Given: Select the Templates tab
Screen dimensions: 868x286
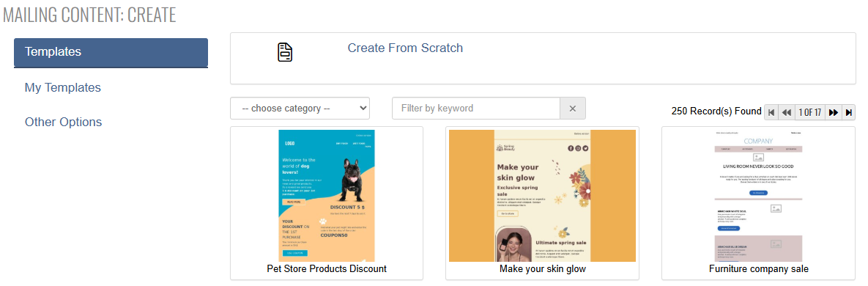Looking at the screenshot, I should [111, 53].
